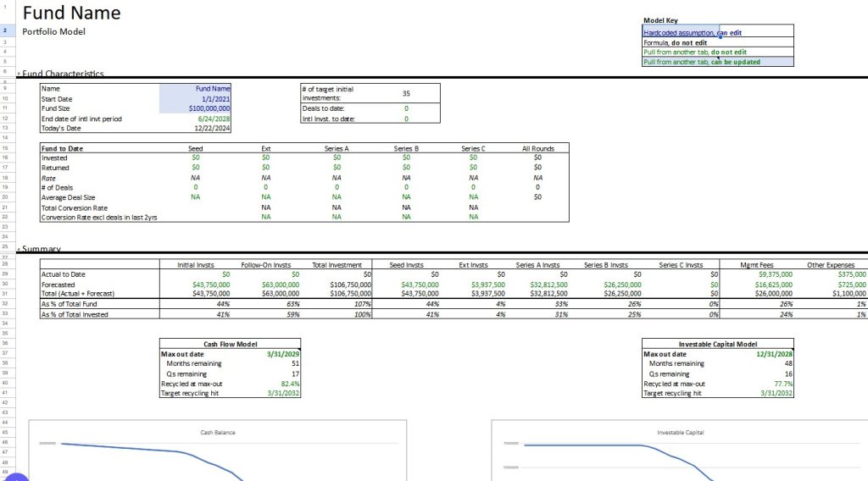
Task: Click the Investable Capital chart
Action: point(678,453)
